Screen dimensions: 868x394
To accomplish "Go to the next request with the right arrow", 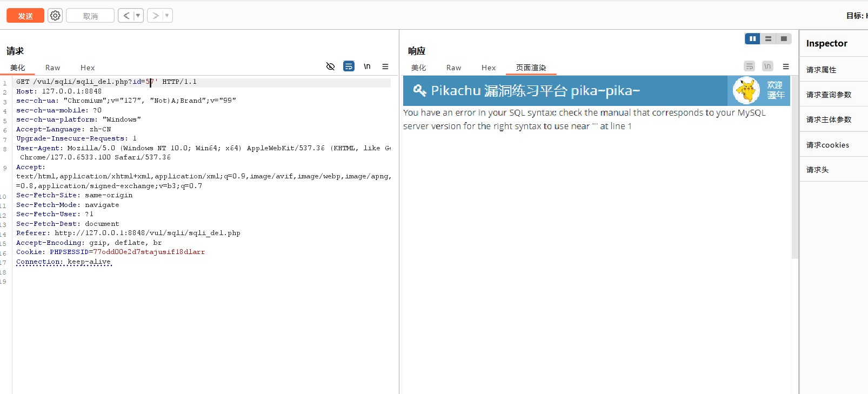I will pyautogui.click(x=156, y=16).
